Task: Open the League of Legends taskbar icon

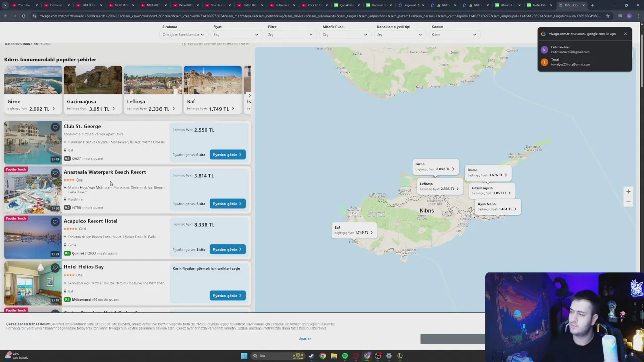Action: click(x=400, y=356)
